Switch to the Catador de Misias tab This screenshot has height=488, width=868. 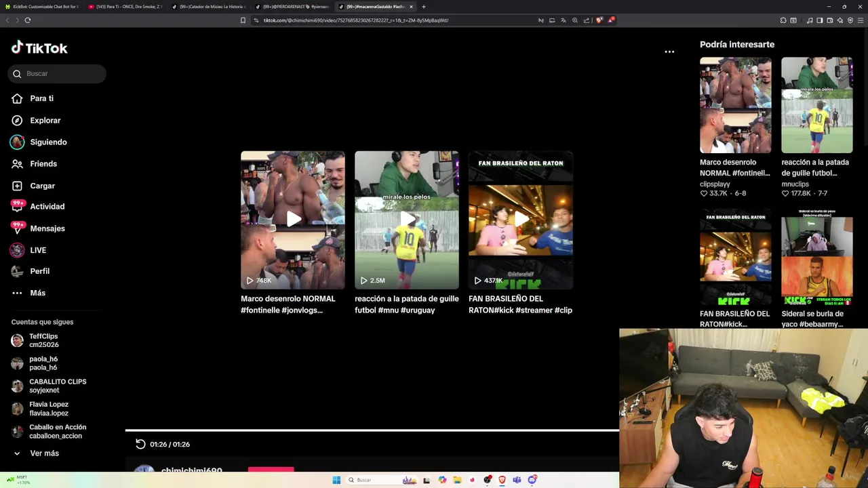click(209, 7)
